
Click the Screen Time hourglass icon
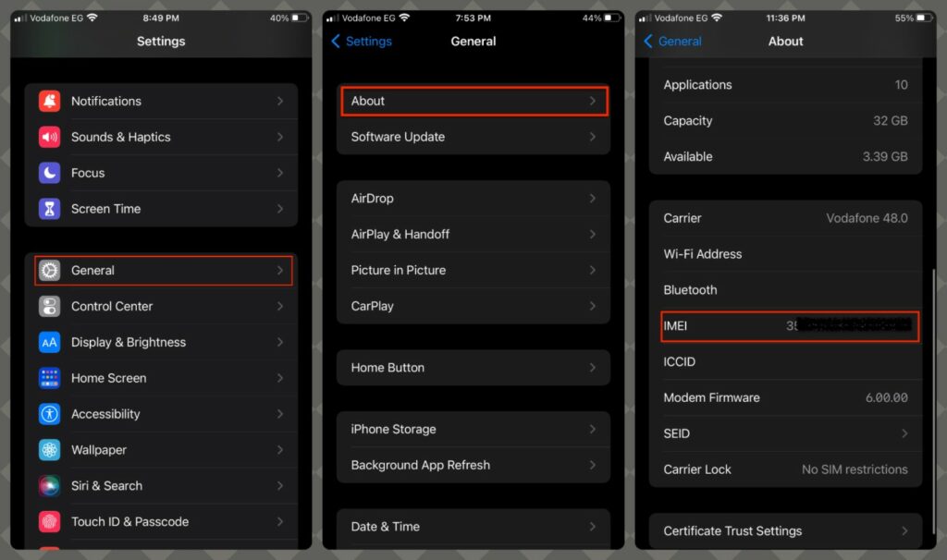pyautogui.click(x=49, y=209)
